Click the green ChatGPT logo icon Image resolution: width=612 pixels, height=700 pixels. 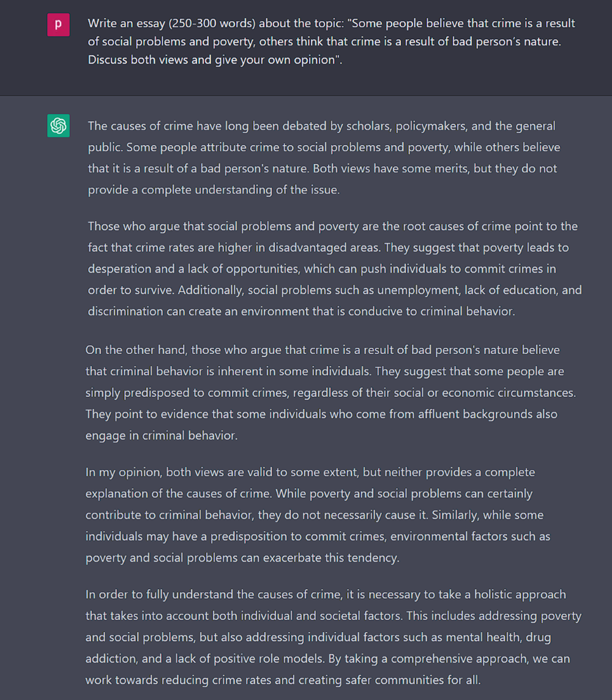click(x=58, y=126)
